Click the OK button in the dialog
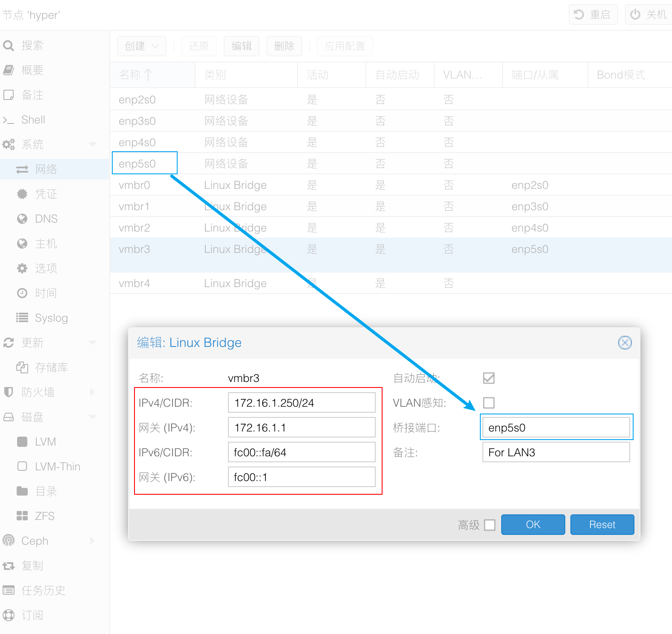This screenshot has width=672, height=634. point(533,525)
